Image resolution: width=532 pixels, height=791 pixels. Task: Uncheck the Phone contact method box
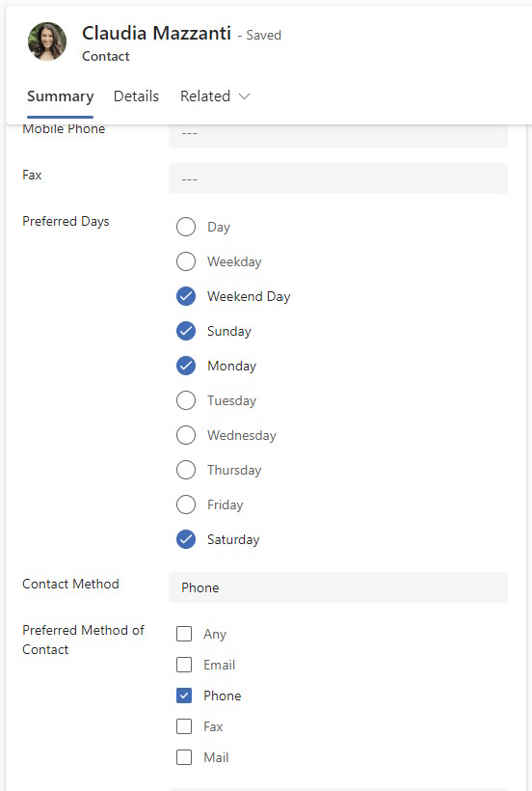coord(184,696)
